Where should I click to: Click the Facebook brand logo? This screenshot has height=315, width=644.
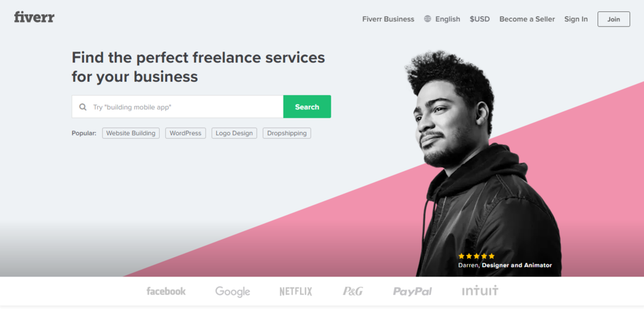[x=166, y=291]
